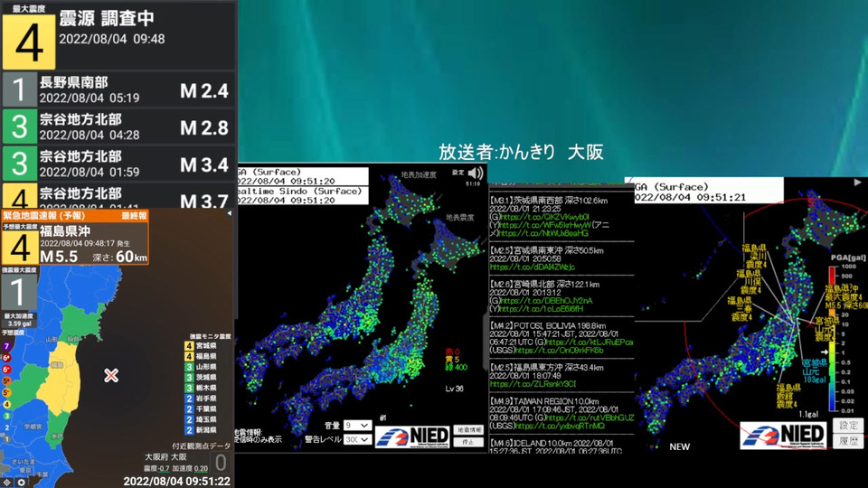868x488 pixels.
Task: Select the 宗谷地方北部 M 2.8 entry
Action: [x=118, y=127]
